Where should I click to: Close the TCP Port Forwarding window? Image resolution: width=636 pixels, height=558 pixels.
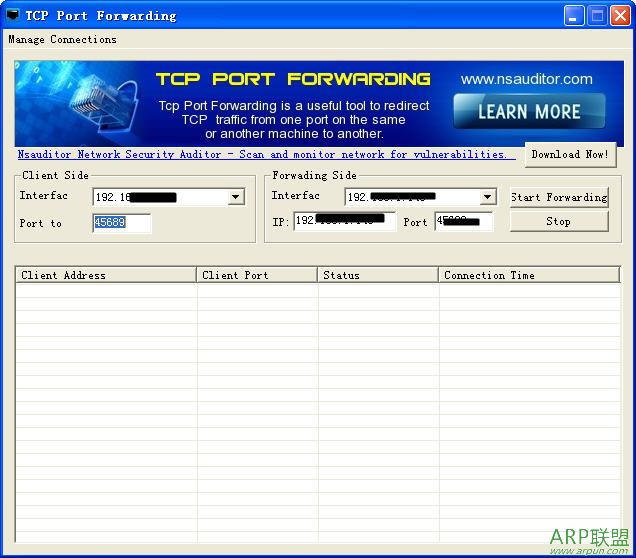(x=621, y=16)
